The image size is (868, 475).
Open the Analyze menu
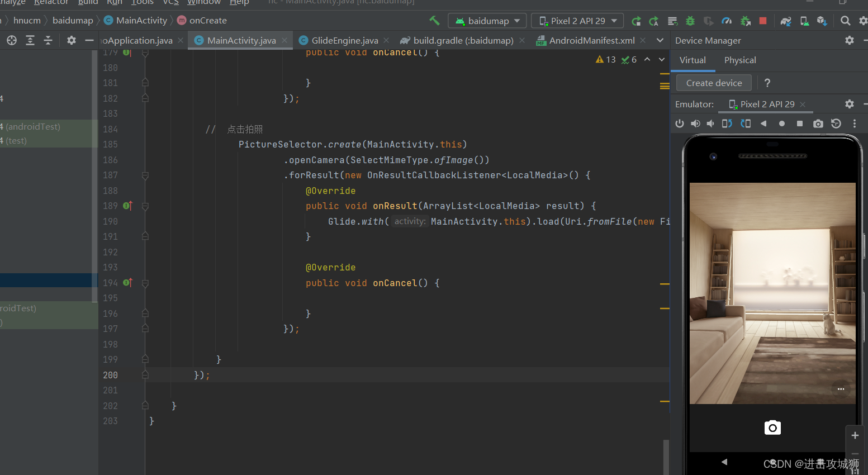click(13, 2)
